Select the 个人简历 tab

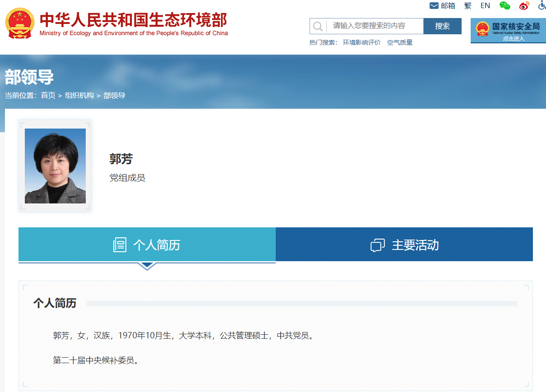tap(147, 244)
